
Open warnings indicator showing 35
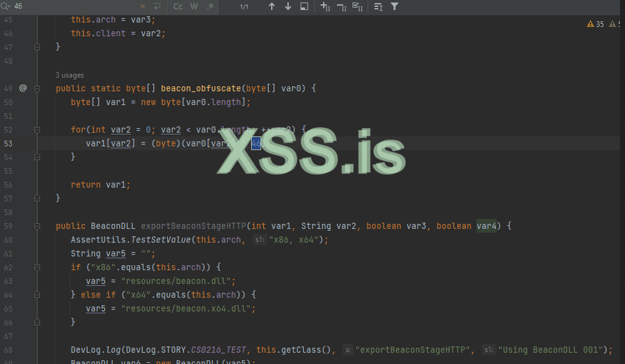pyautogui.click(x=596, y=24)
